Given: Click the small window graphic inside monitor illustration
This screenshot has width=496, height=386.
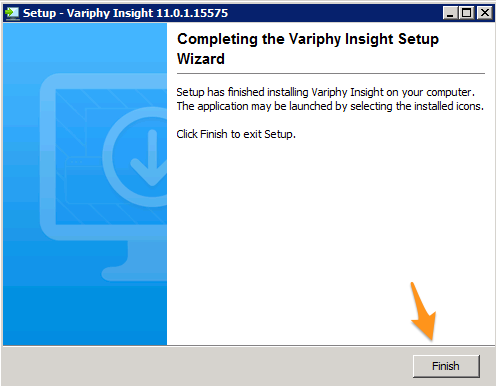Looking at the screenshot, I should [83, 180].
